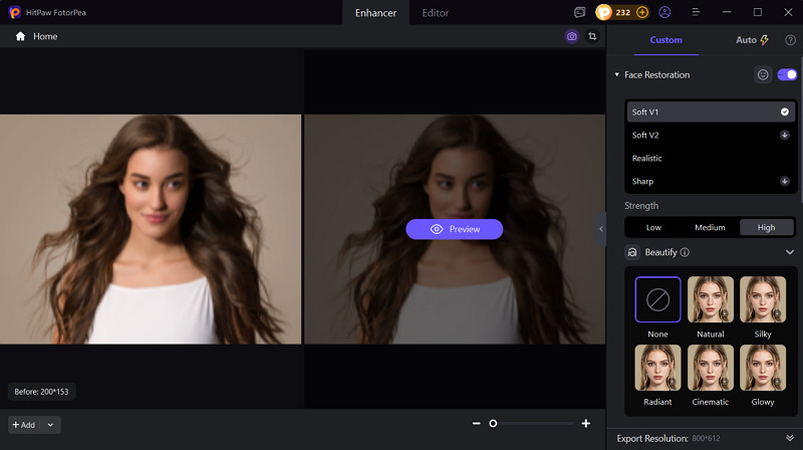Image resolution: width=803 pixels, height=450 pixels.
Task: Minimize the HitPaw FotorPea window
Action: tap(727, 12)
